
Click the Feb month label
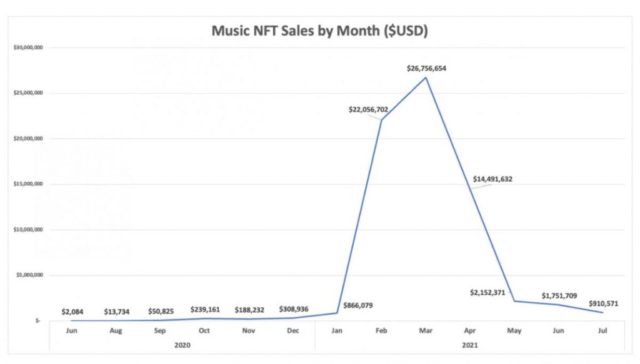[381, 329]
